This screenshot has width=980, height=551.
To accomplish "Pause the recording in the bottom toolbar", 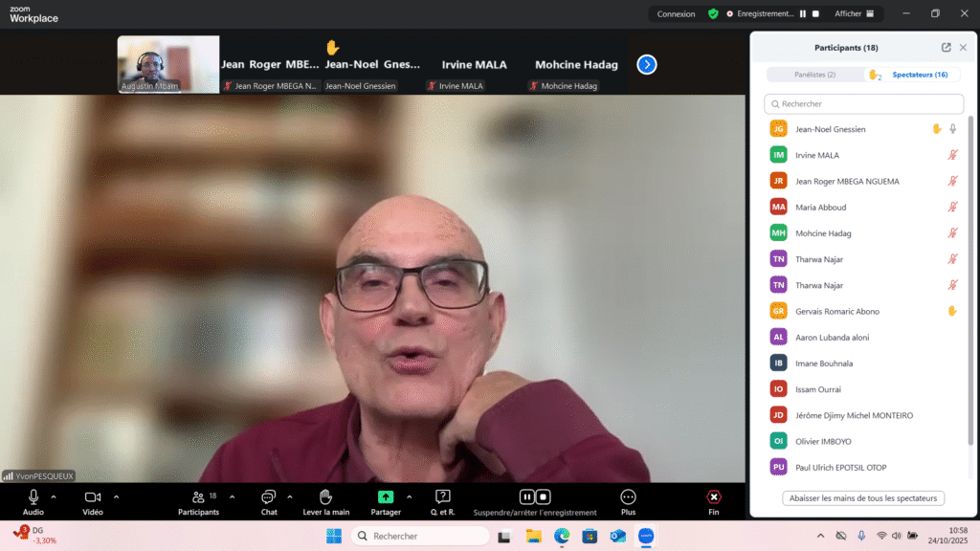I will 526,497.
